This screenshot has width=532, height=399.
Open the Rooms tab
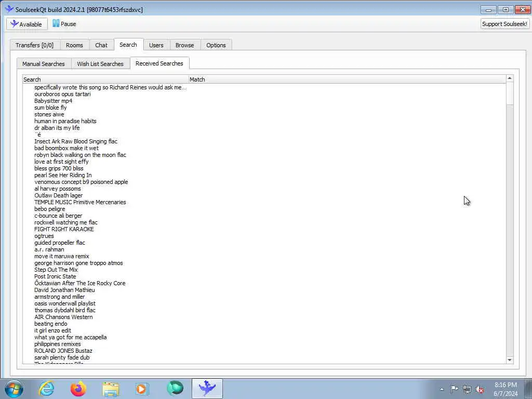click(74, 45)
